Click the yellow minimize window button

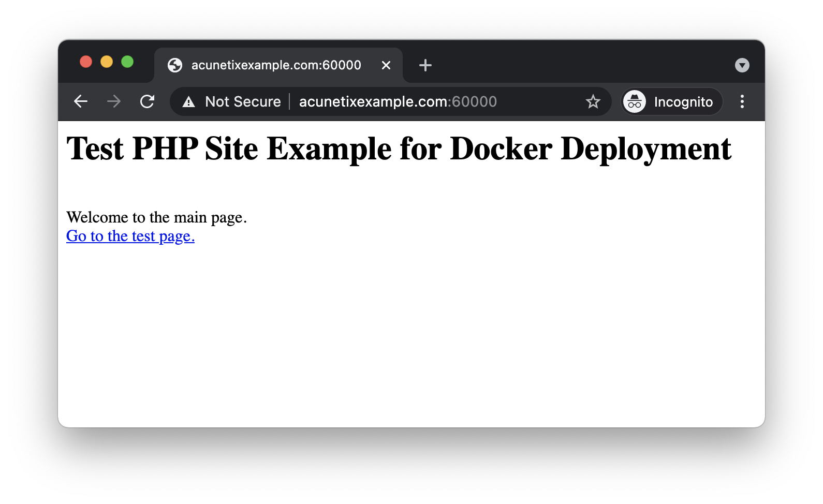pos(107,62)
